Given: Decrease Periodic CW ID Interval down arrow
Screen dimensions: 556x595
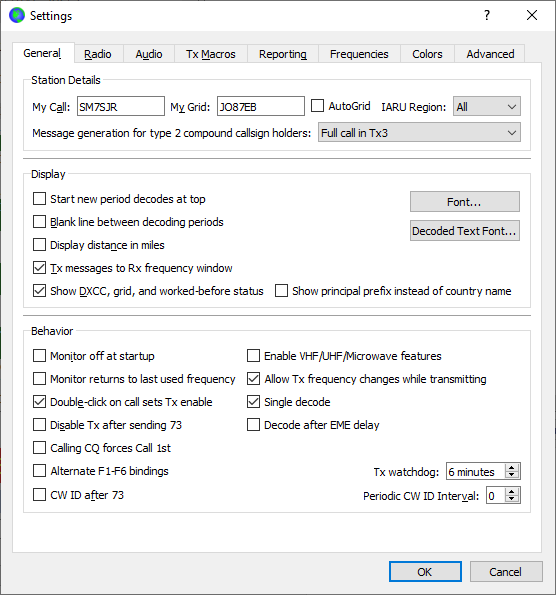Looking at the screenshot, I should click(512, 499).
